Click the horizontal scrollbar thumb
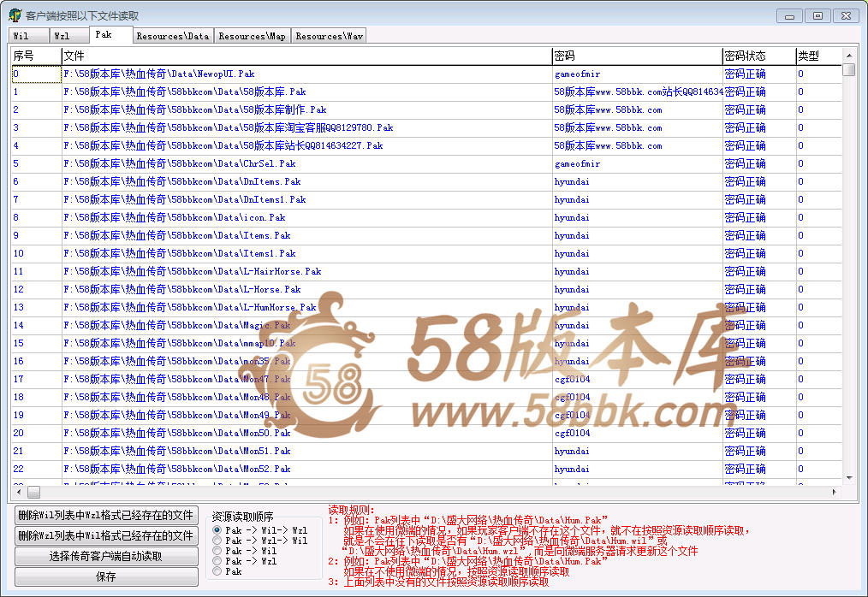Image resolution: width=868 pixels, height=597 pixels. point(33,492)
